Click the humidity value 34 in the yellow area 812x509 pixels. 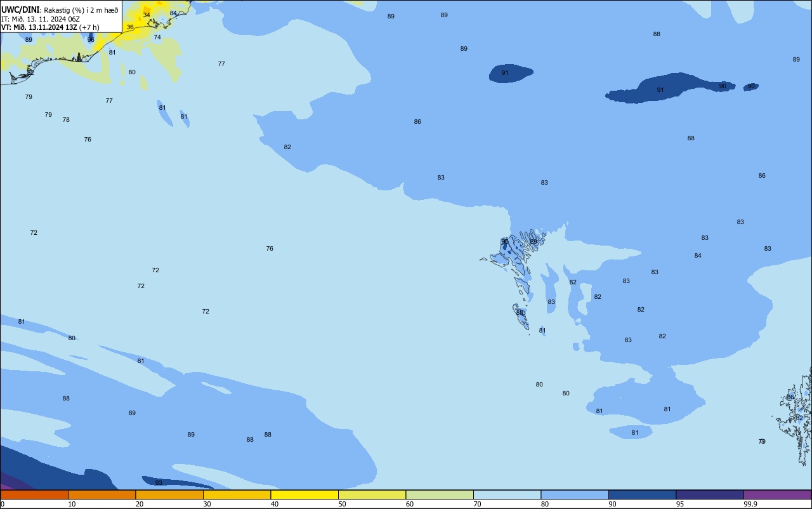click(x=147, y=15)
